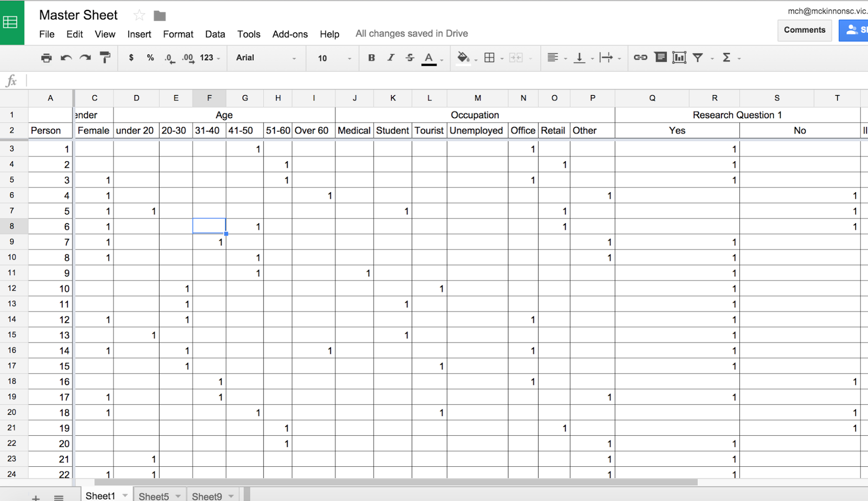
Task: Open the functions sigma menu
Action: click(729, 58)
